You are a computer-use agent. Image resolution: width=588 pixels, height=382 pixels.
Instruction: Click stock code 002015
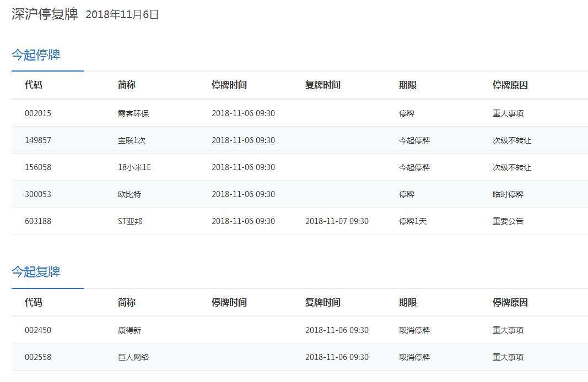(x=38, y=113)
